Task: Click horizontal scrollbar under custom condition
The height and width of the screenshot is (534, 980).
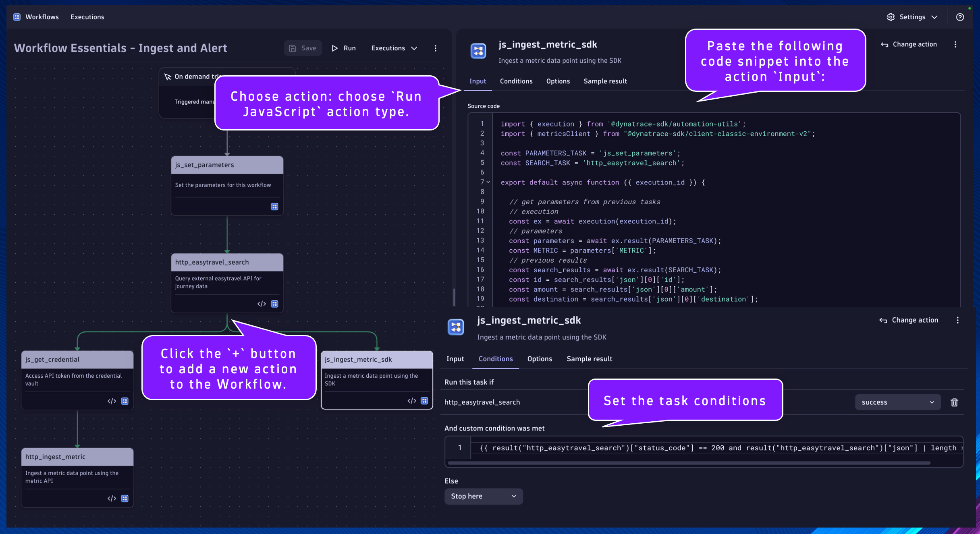Action: click(x=689, y=463)
